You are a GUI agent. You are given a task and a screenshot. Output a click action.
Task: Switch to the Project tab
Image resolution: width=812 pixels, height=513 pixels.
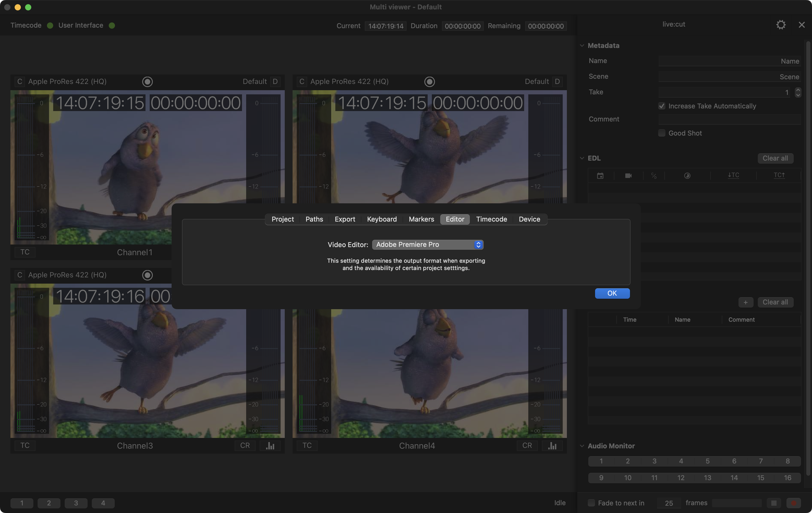coord(283,219)
